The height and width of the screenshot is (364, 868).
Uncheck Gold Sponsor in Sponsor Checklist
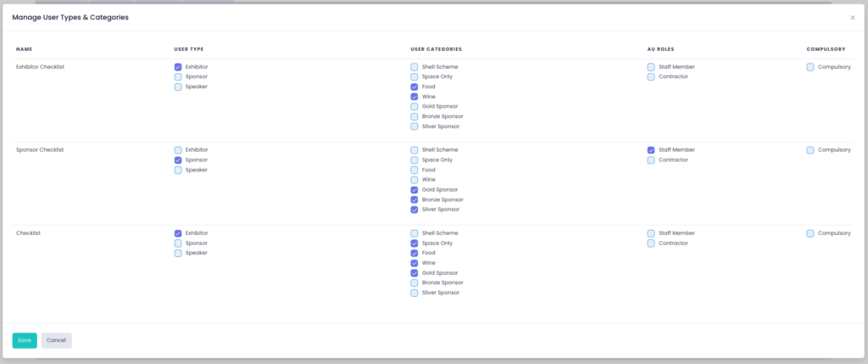pos(415,190)
